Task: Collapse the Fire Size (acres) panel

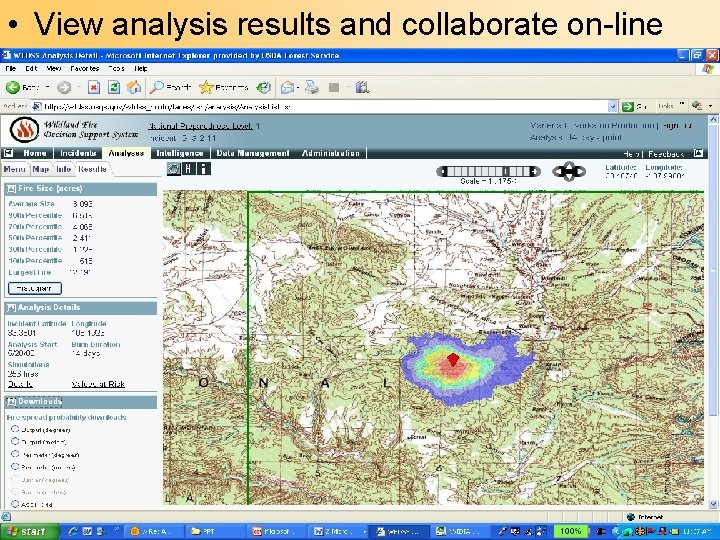Action: [12, 189]
